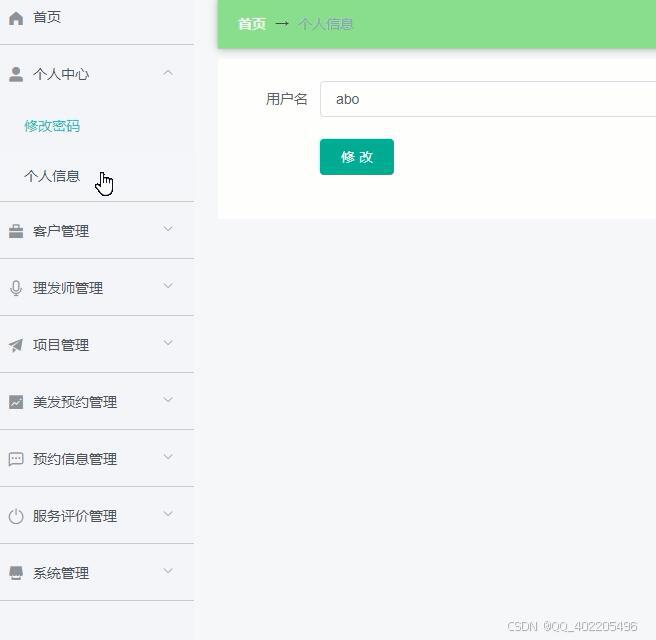
Task: Open the 系统管理 menu label
Action: [61, 573]
